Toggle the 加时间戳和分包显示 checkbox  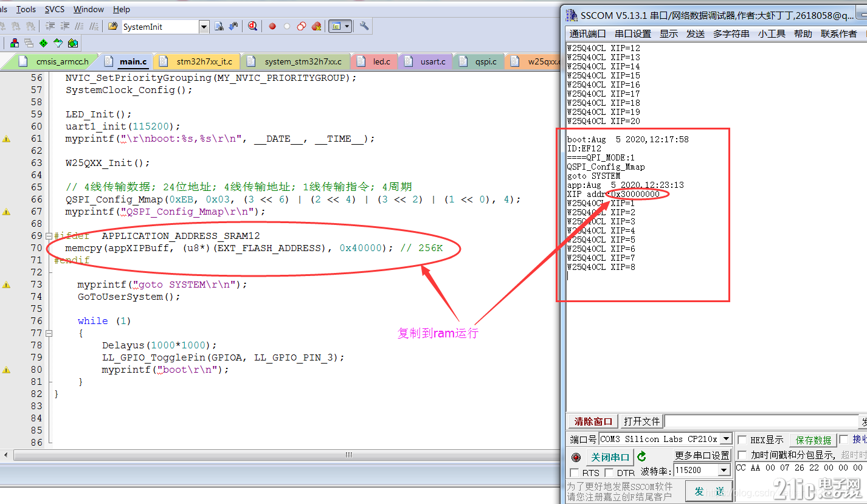coord(742,455)
